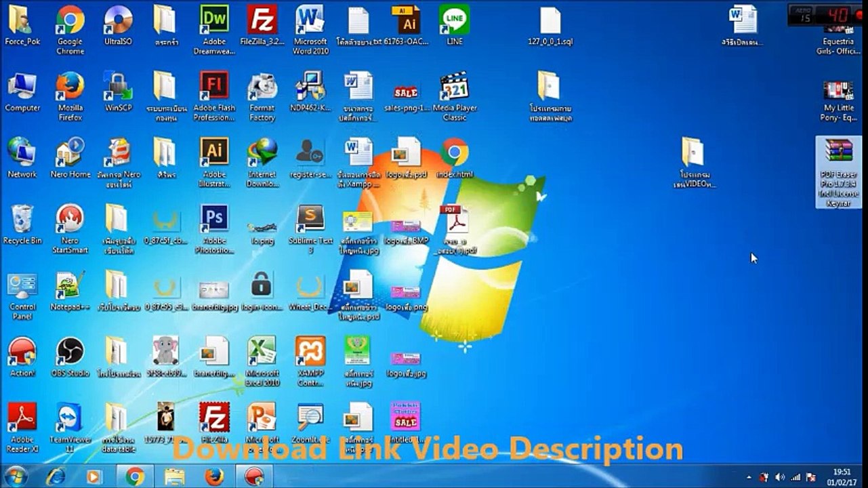Launch the Adobe Illustrator desktop shortcut

(x=214, y=163)
